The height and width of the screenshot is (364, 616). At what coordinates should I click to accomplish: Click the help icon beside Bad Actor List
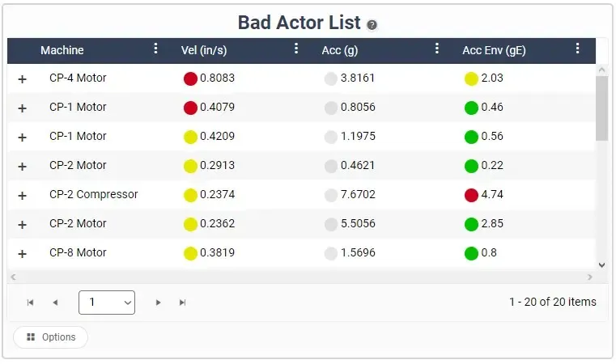point(372,25)
